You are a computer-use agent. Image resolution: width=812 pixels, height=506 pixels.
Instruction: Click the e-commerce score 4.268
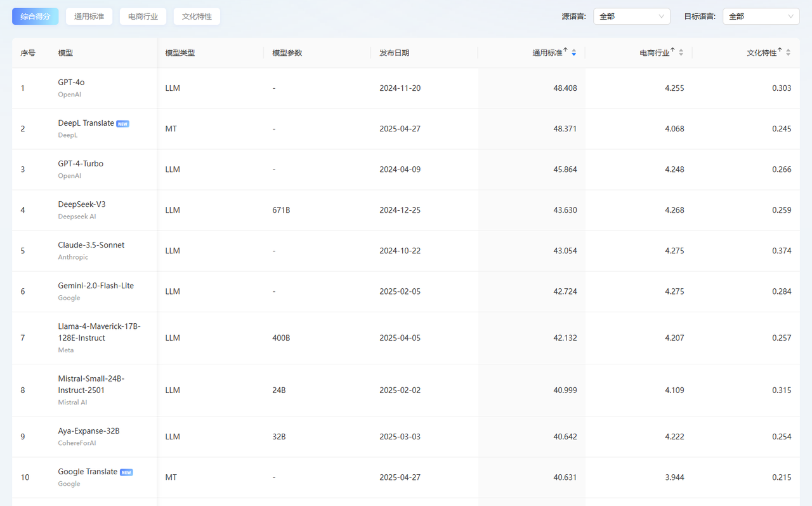[674, 210]
